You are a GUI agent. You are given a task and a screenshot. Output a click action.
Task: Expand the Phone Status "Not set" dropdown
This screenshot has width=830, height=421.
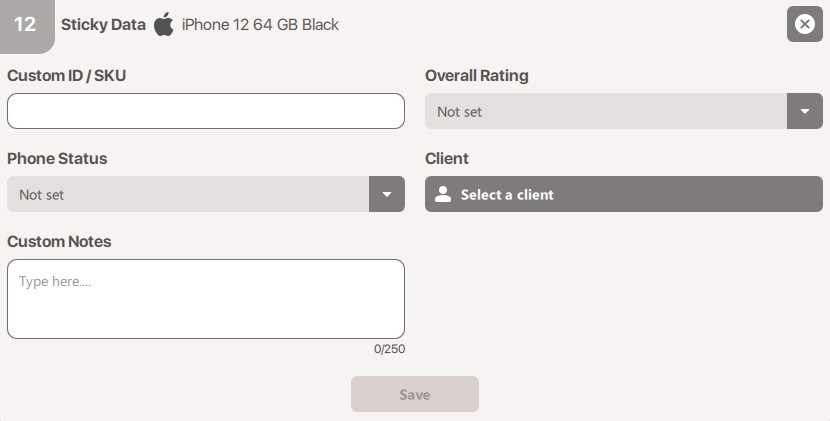(x=188, y=194)
